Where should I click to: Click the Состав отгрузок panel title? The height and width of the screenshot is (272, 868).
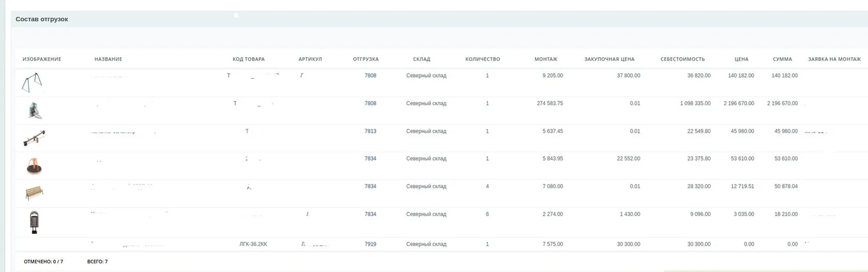coord(42,19)
